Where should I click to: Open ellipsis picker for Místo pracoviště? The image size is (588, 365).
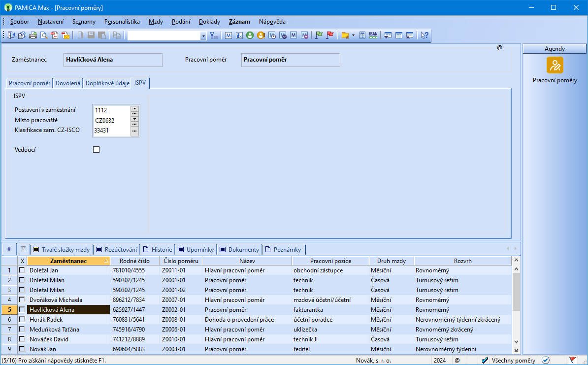click(x=134, y=124)
